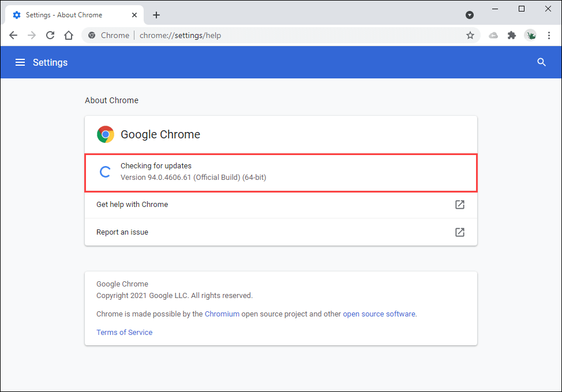Open the open source software link
Image resolution: width=562 pixels, height=392 pixels.
[x=379, y=314]
